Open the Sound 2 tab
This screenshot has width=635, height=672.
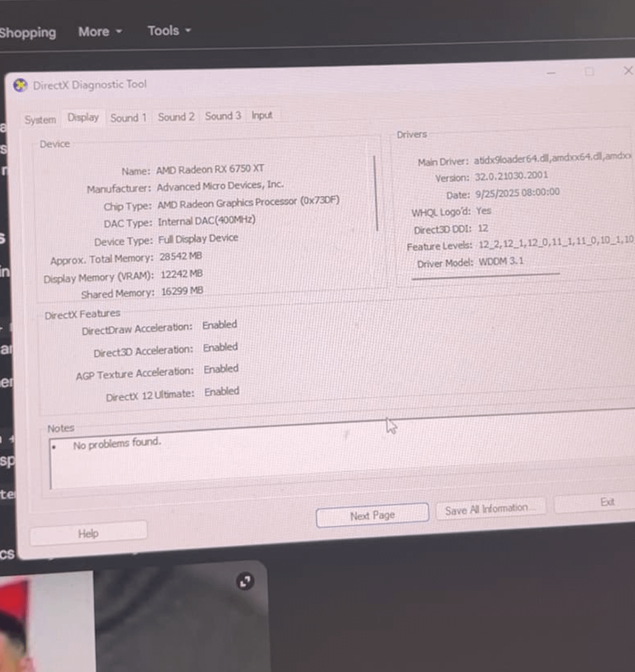point(176,117)
